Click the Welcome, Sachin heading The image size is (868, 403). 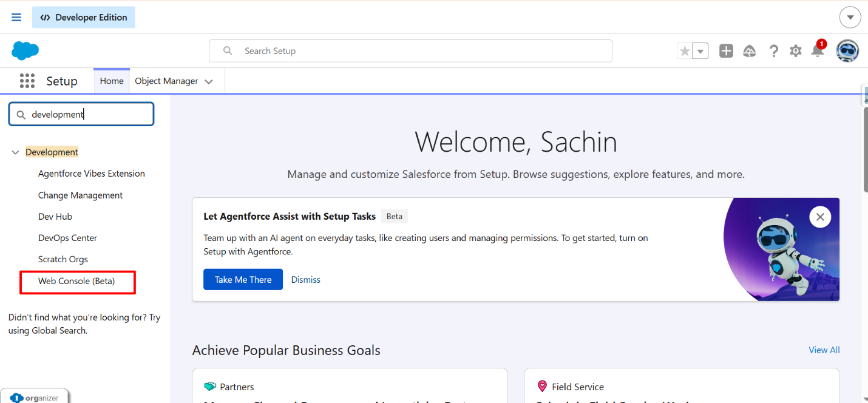click(516, 142)
